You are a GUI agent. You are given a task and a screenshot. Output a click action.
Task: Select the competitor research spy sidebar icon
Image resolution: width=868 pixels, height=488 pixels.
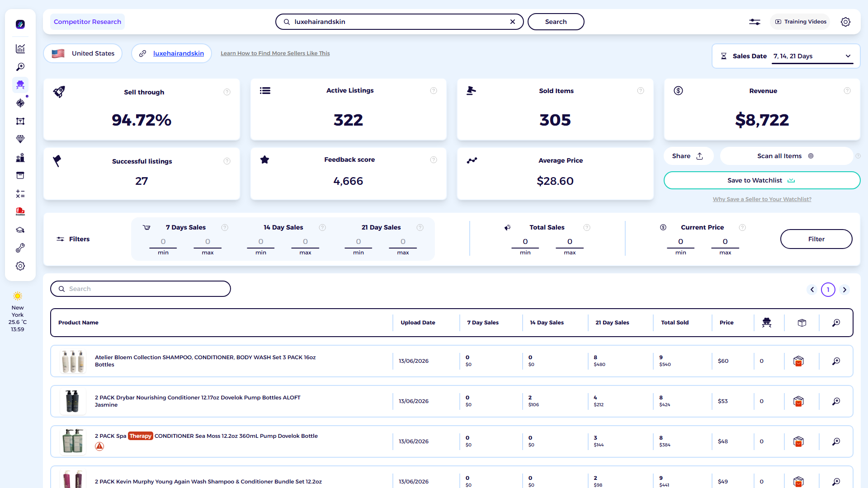tap(20, 85)
